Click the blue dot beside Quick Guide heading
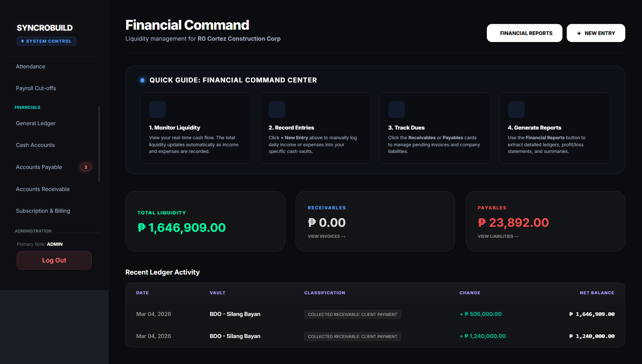 (x=142, y=80)
